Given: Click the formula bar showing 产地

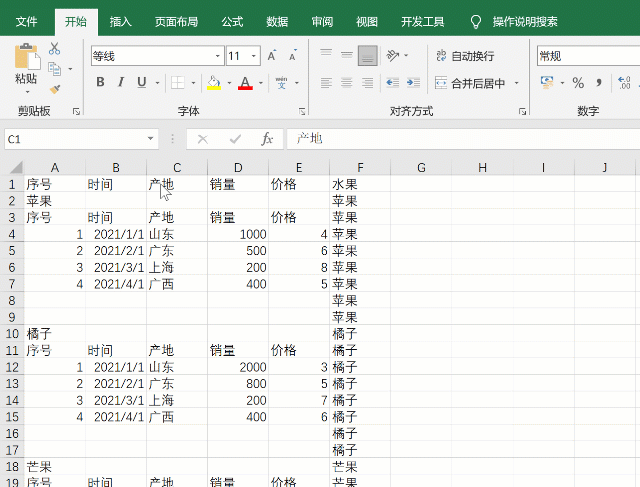Looking at the screenshot, I should [463, 139].
